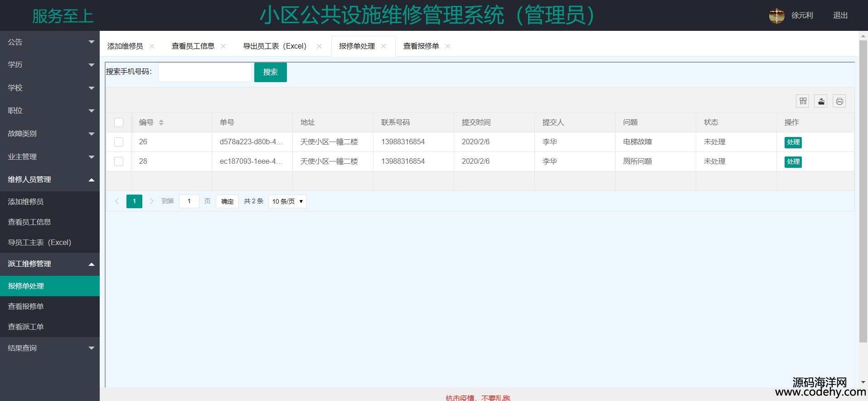Expand the 业主管理 sidebar menu
Screen dimensions: 868x401
(x=50, y=157)
